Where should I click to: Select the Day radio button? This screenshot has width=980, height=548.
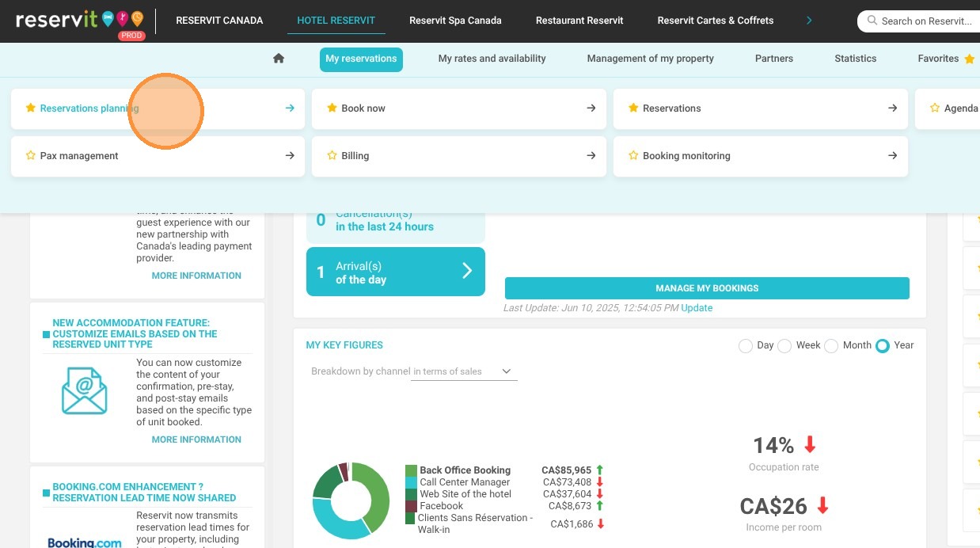point(745,346)
